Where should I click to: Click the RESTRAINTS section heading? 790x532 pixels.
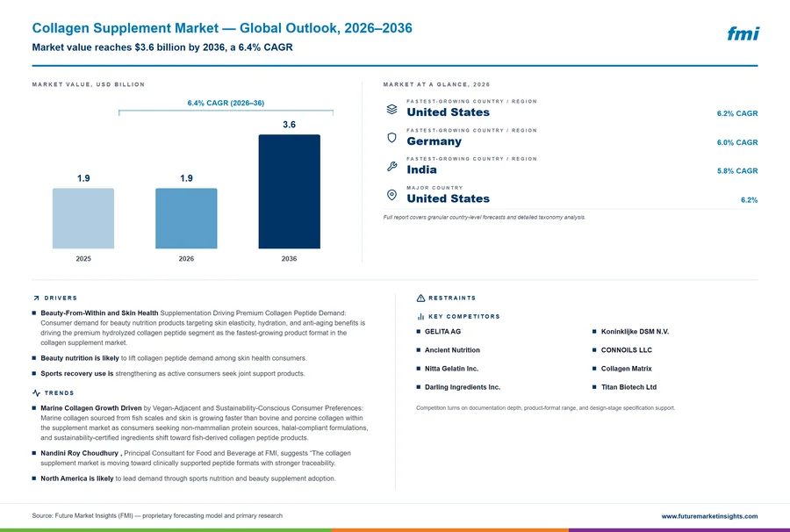(x=452, y=298)
